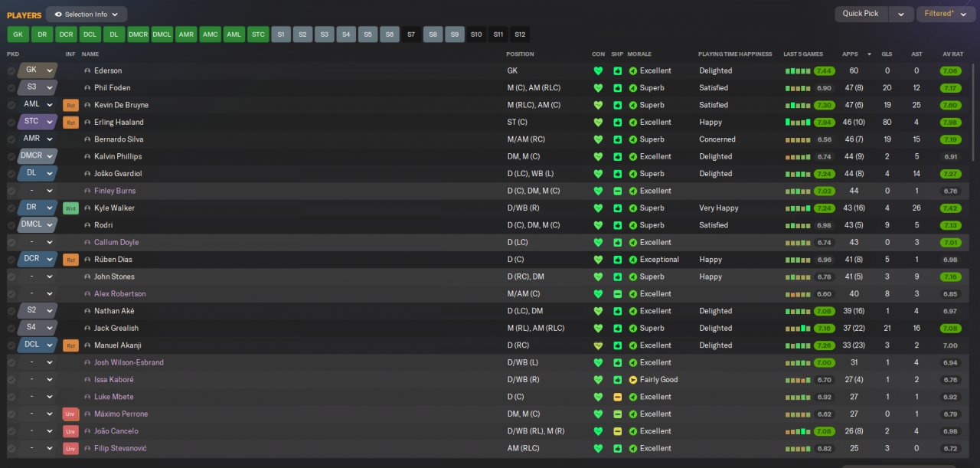980x468 pixels.
Task: Click Finley Burns' yellow sharpness icon
Action: [x=617, y=191]
